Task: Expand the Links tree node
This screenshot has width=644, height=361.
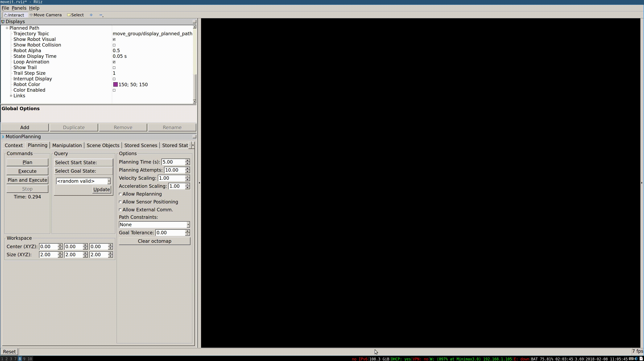Action: (x=11, y=96)
